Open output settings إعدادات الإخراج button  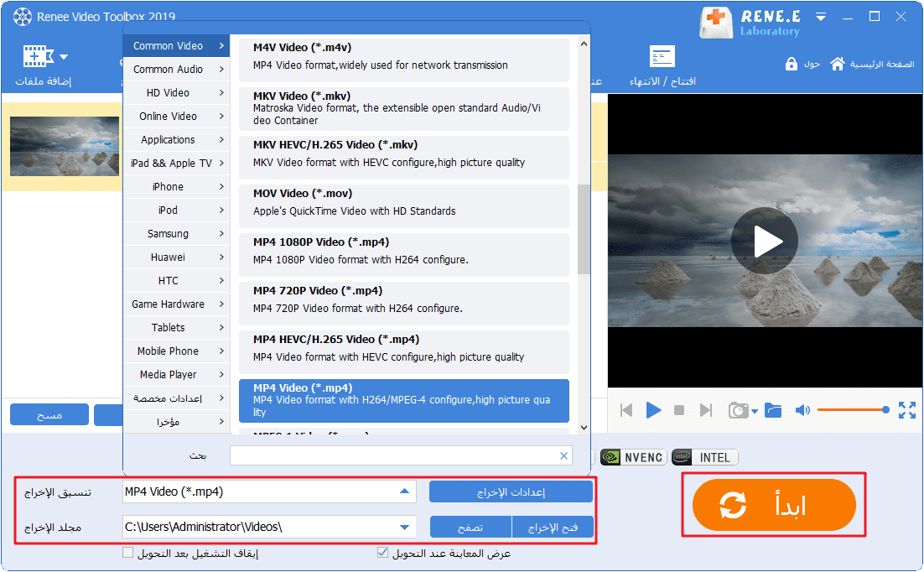(x=511, y=491)
